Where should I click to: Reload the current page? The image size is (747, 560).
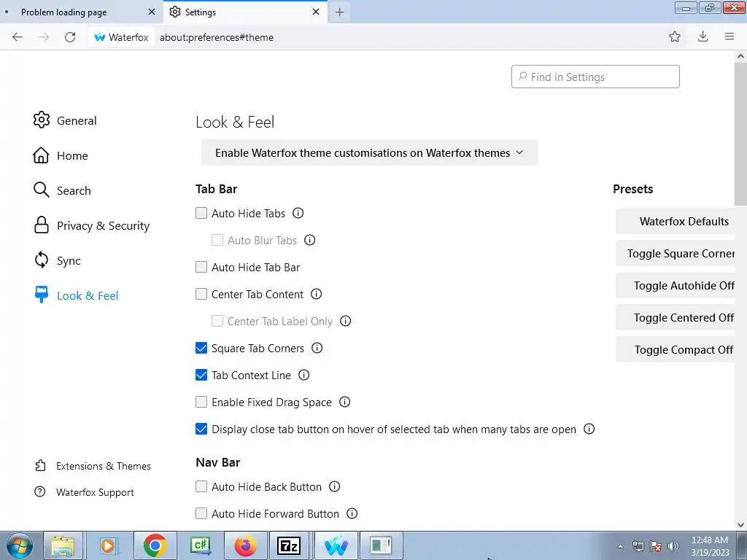pos(70,37)
